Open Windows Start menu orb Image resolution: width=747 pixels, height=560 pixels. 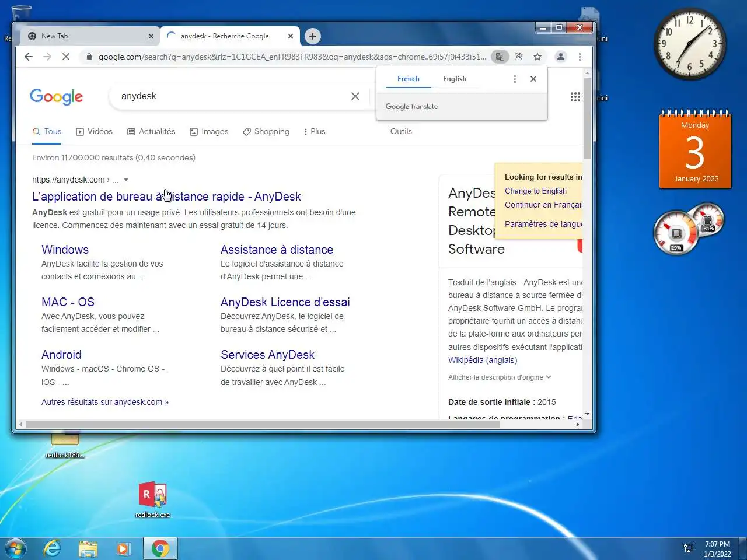[16, 548]
